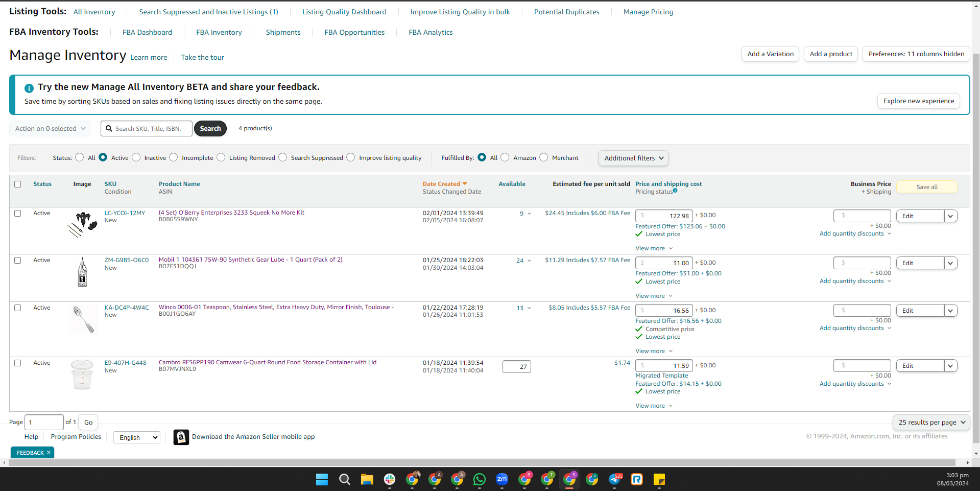Tick the select-all checkbox in the table header
Viewport: 980px width, 491px height.
point(18,184)
